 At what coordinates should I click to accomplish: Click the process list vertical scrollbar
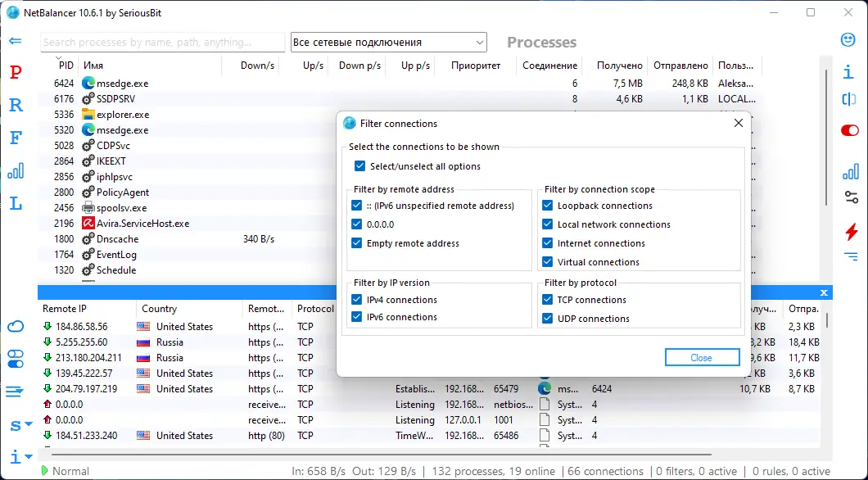[x=826, y=138]
